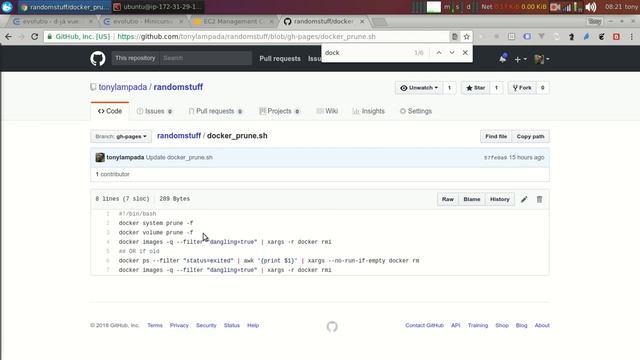Screen dimensions: 640x360
Task: Open footer Privacy link
Action: [x=179, y=325]
